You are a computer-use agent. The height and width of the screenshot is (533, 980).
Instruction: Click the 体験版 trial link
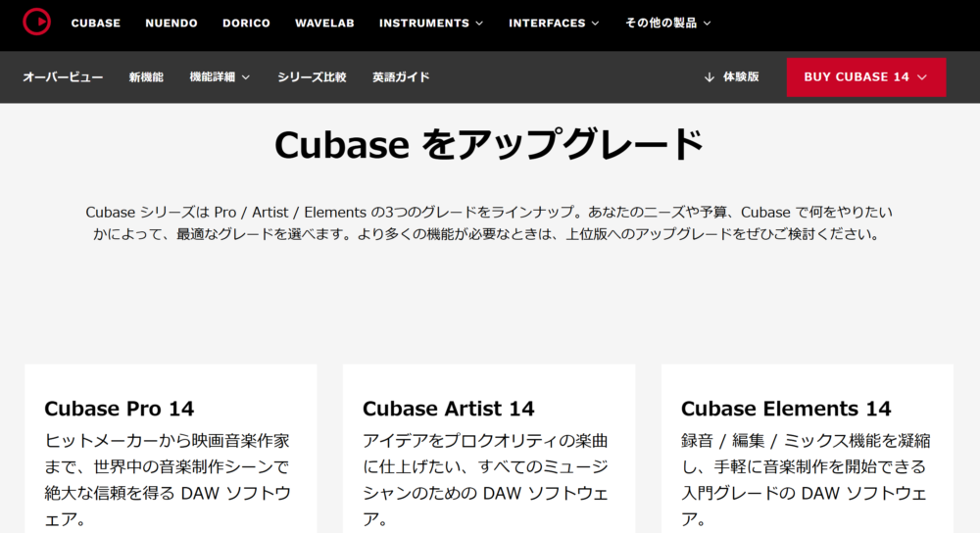(x=741, y=76)
